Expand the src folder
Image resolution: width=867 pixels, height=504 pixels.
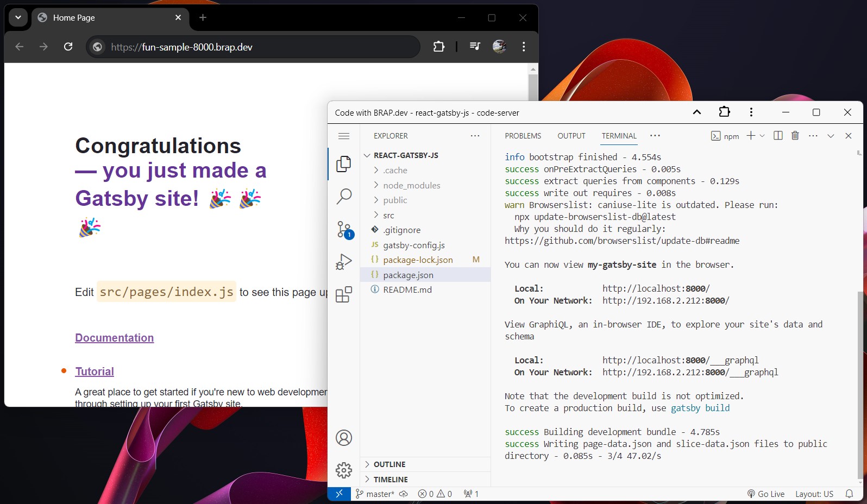[388, 215]
